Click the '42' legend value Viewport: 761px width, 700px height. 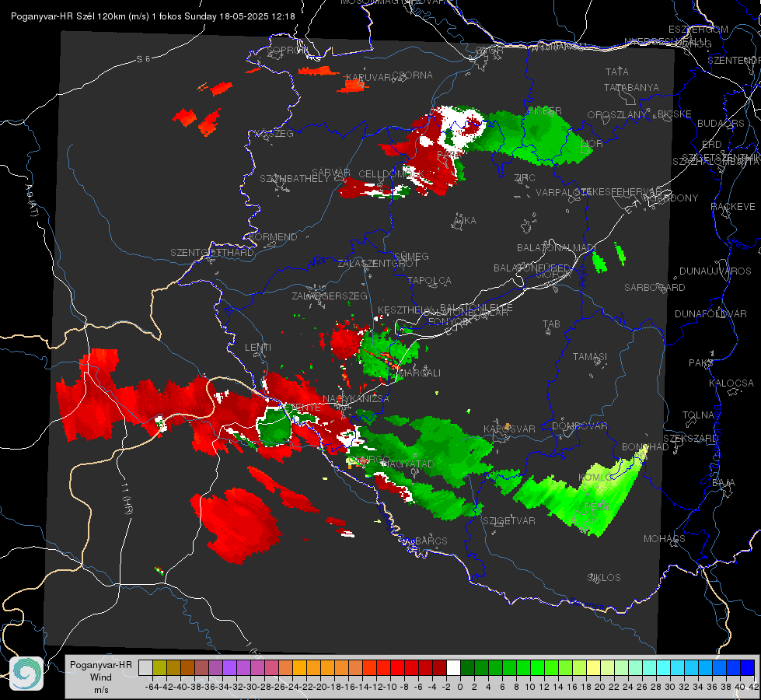pos(753,687)
